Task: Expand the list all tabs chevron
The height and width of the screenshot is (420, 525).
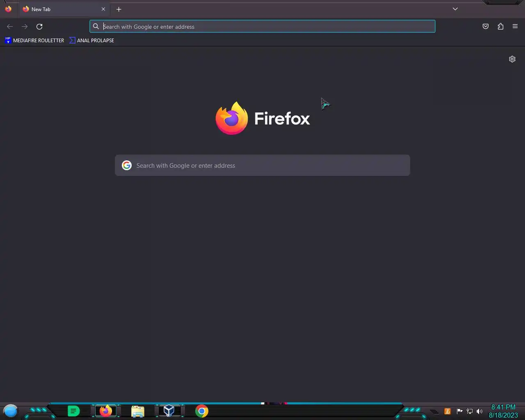Action: [x=455, y=9]
